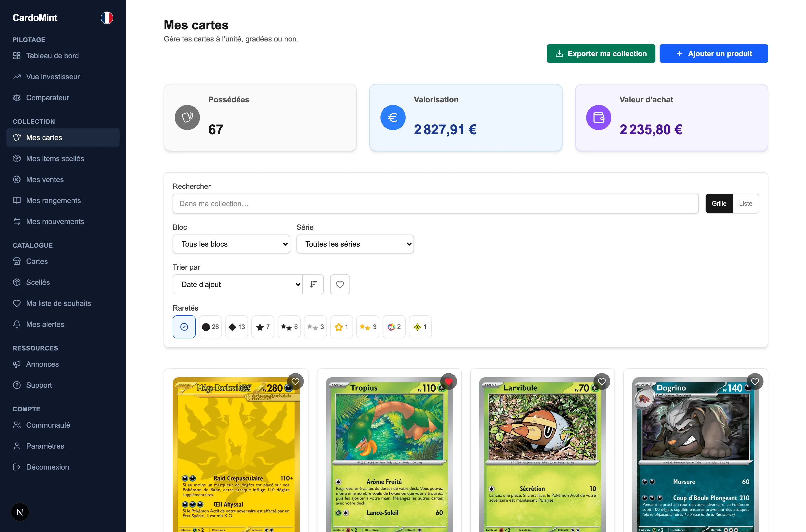This screenshot has height=532, width=806.
Task: Click the Mes ventes euro icon
Action: click(17, 179)
